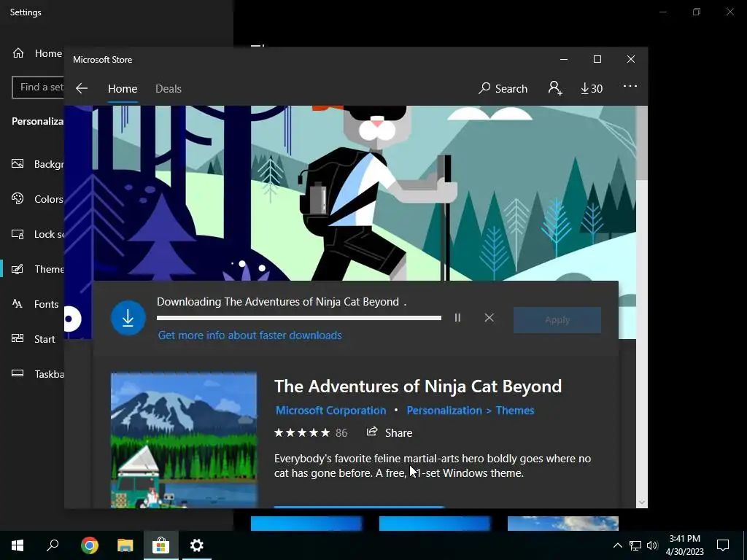Open the Windows Start button

pyautogui.click(x=18, y=545)
